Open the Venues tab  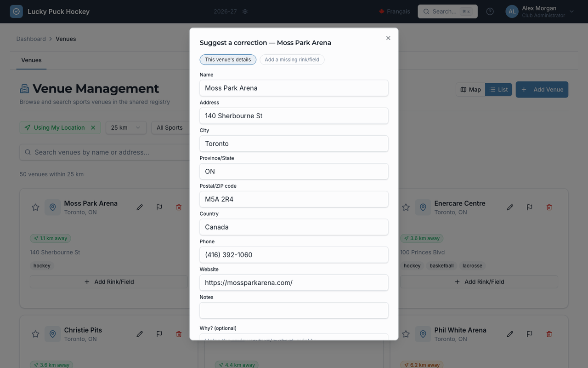pyautogui.click(x=31, y=60)
